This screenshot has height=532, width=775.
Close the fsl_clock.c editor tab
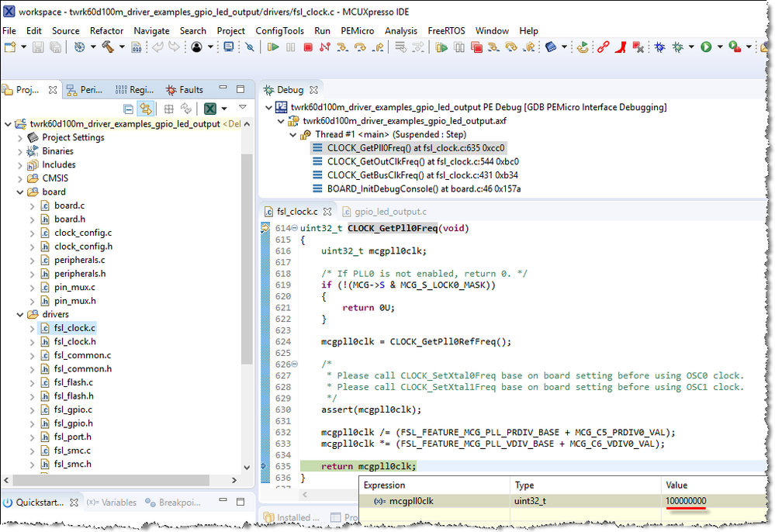click(327, 212)
